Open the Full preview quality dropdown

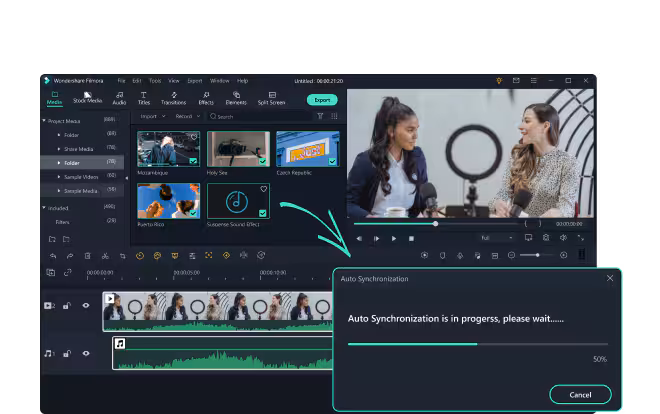(497, 238)
